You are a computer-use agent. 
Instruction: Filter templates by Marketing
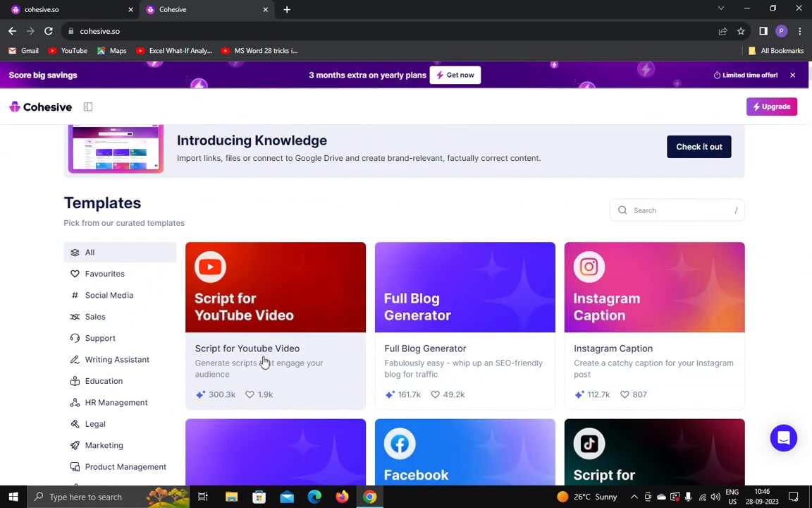tap(120, 445)
